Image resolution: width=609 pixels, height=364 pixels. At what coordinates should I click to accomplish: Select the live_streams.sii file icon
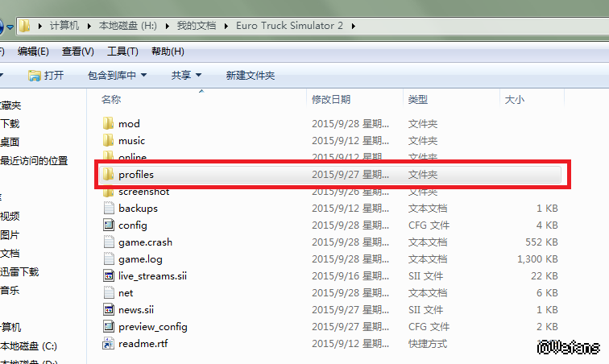pos(109,275)
